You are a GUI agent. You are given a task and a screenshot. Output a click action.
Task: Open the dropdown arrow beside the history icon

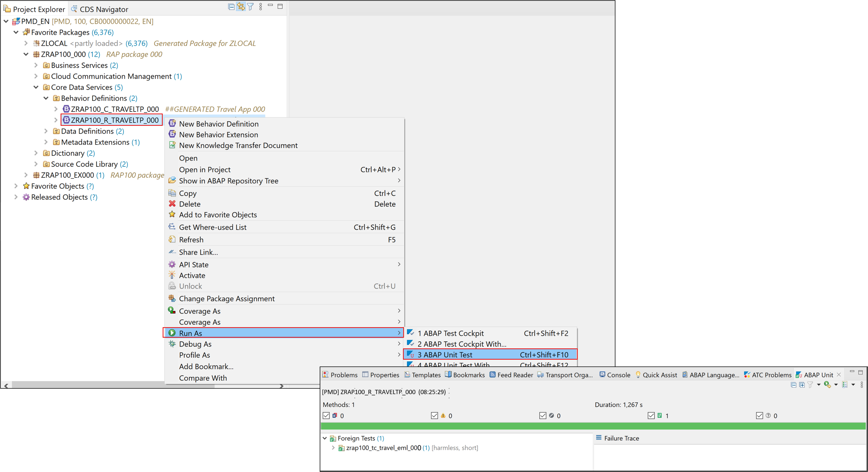coord(853,385)
